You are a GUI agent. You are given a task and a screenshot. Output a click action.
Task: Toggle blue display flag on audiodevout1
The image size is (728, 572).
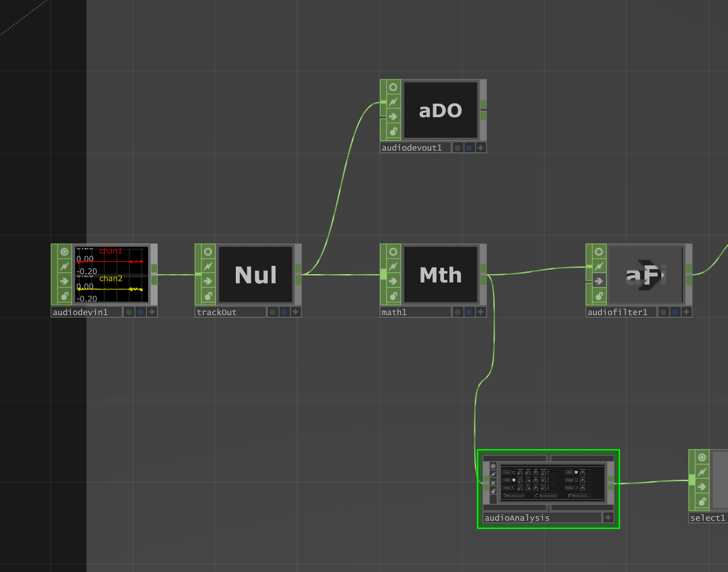point(469,148)
